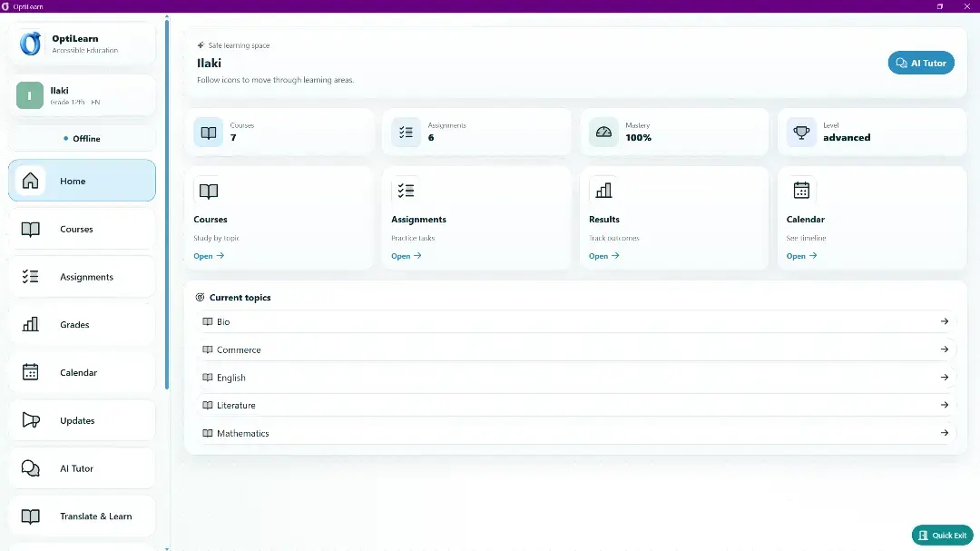Click the Grades bar chart icon
Viewport: 980px width, 551px height.
pos(30,324)
